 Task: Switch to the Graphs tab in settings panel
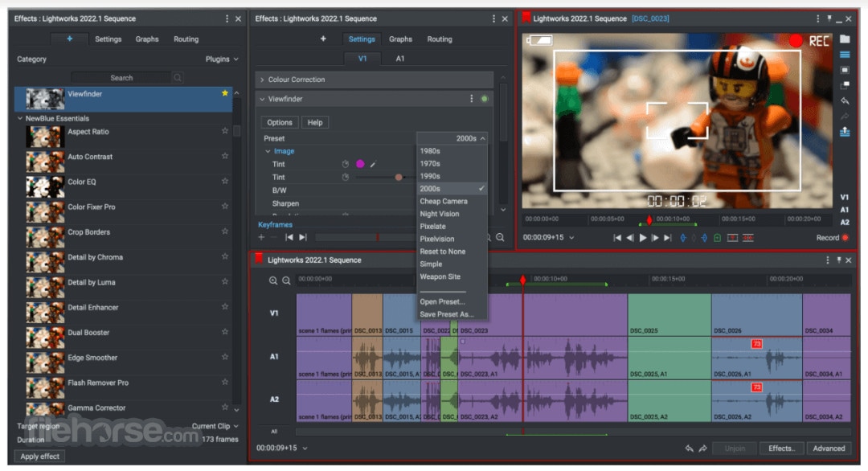coord(400,39)
